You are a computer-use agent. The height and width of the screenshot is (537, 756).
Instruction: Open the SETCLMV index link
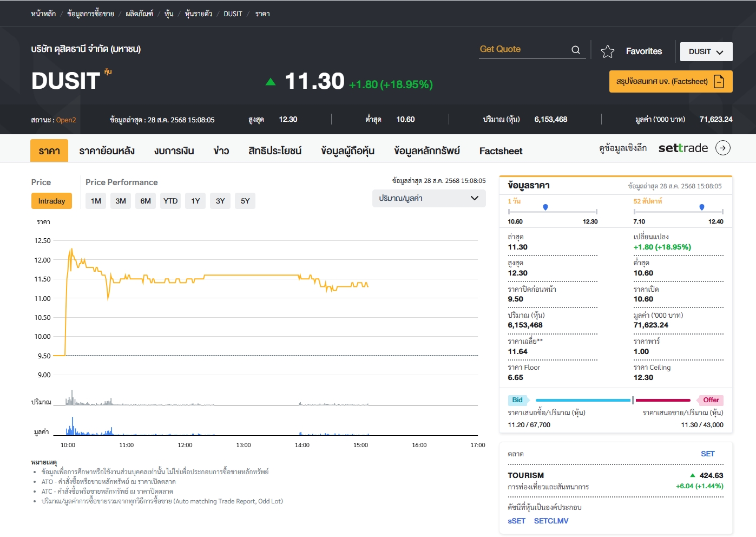click(551, 521)
